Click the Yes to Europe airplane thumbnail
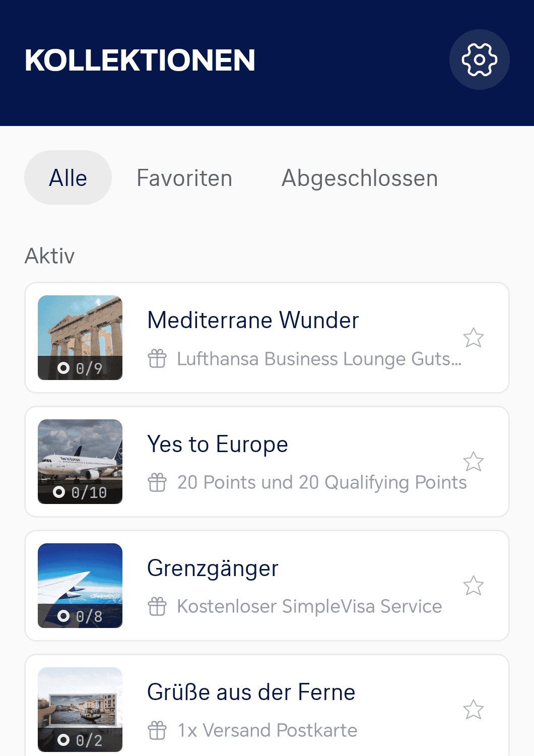The height and width of the screenshot is (756, 534). click(x=80, y=461)
